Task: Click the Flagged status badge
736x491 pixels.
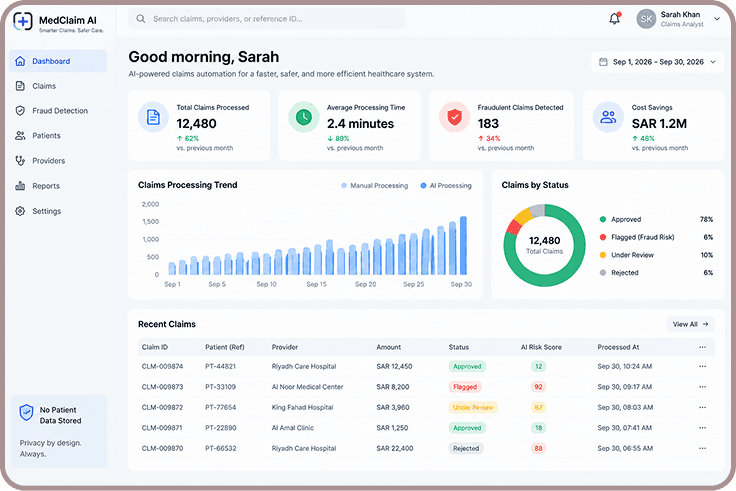Action: (x=465, y=387)
